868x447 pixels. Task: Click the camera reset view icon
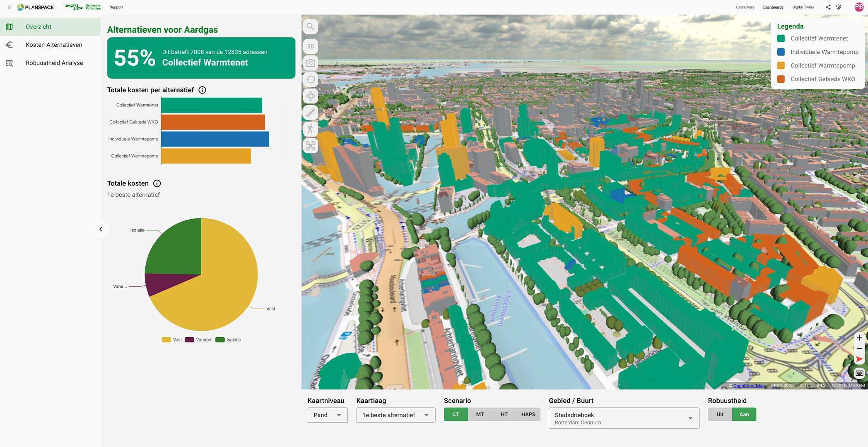coord(310,63)
